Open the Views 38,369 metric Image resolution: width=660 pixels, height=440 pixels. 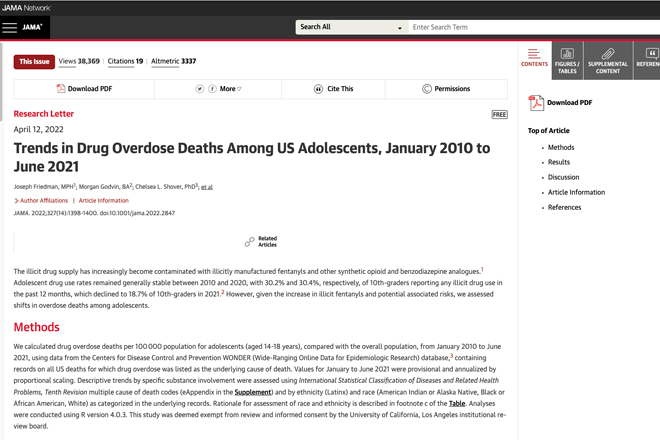tap(79, 61)
